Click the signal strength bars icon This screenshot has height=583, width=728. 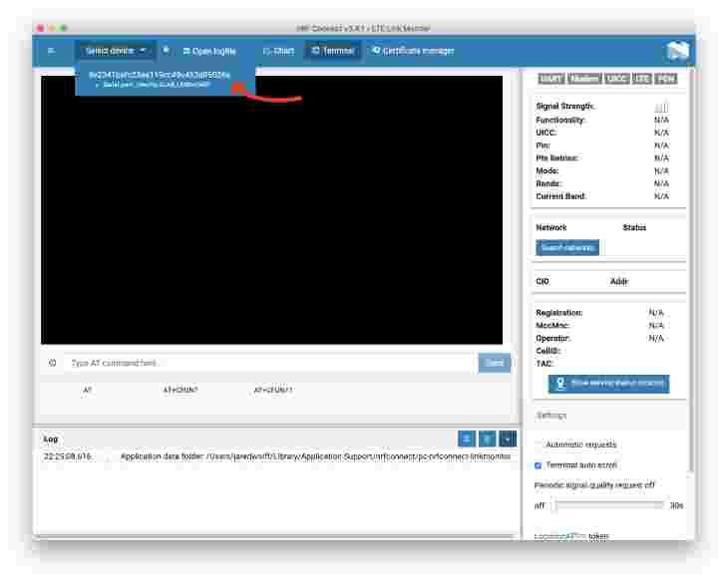[x=661, y=107]
